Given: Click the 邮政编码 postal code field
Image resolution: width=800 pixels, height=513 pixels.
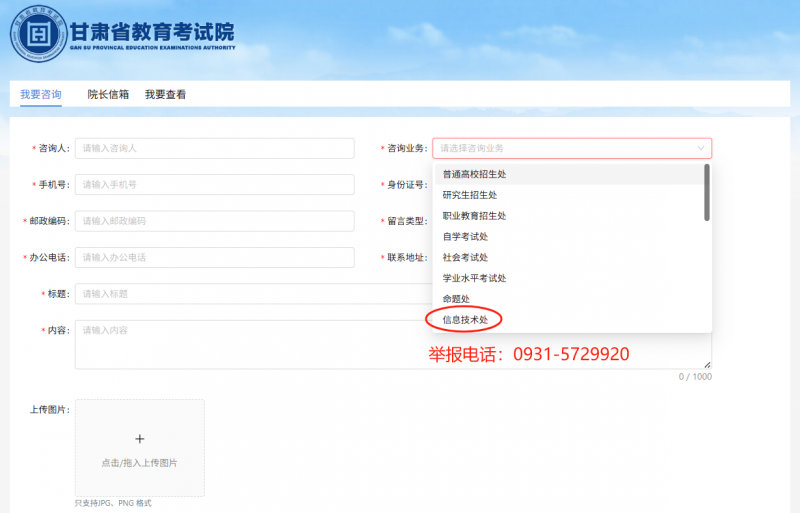Looking at the screenshot, I should coord(214,221).
